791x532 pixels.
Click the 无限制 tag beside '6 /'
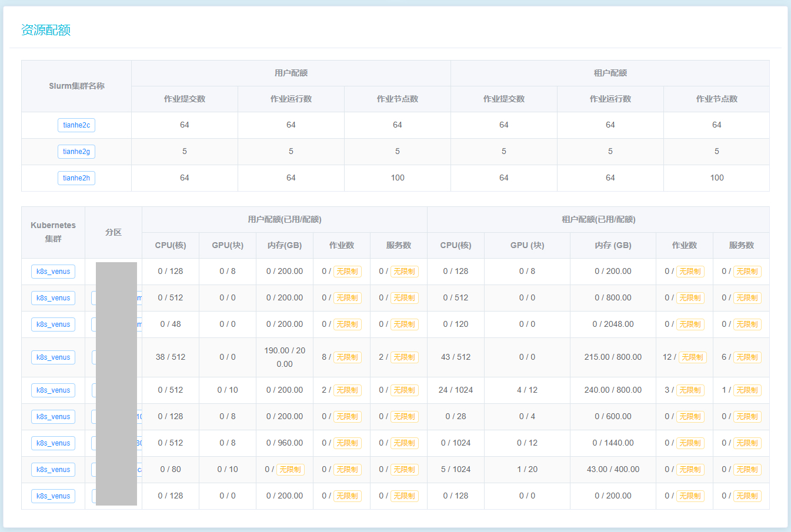pyautogui.click(x=747, y=357)
